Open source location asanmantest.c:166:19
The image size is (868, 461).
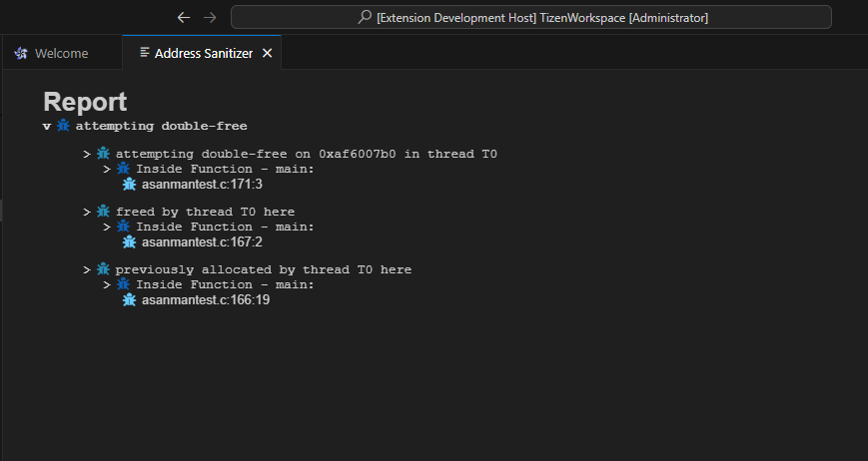206,300
